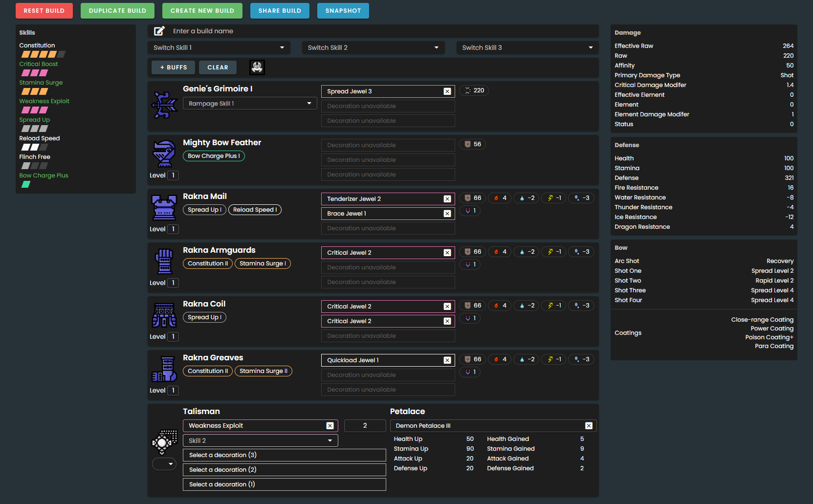Click the Rakna Greaves leg armor icon
Image resolution: width=813 pixels, height=504 pixels.
[164, 369]
